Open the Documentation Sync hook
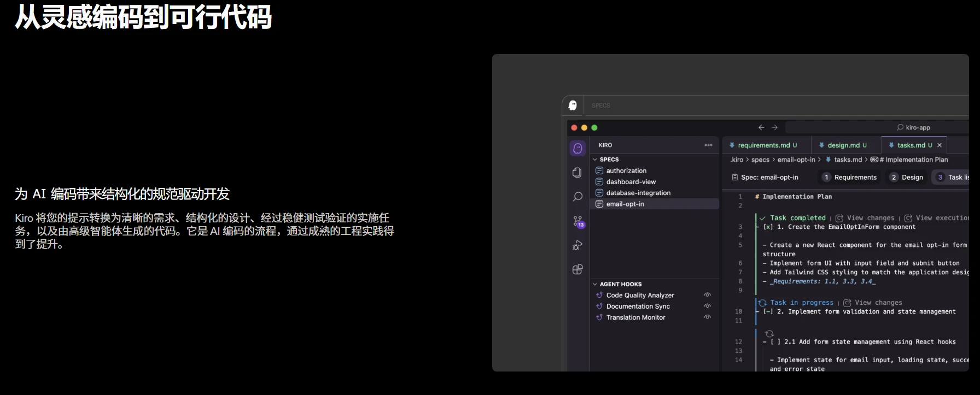The image size is (980, 395). point(638,306)
